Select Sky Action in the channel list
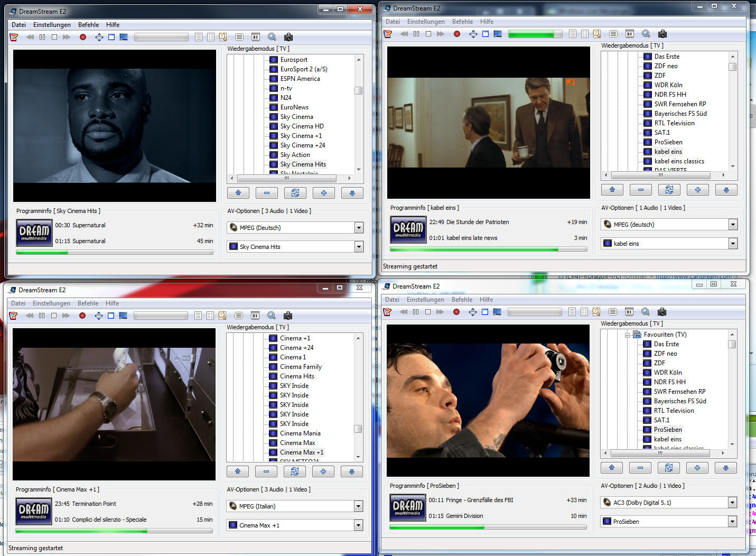Screen dimensions: 756x556 click(x=295, y=155)
